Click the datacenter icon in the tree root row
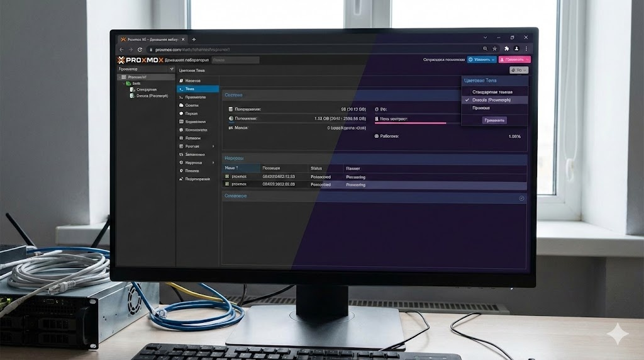 coord(124,77)
